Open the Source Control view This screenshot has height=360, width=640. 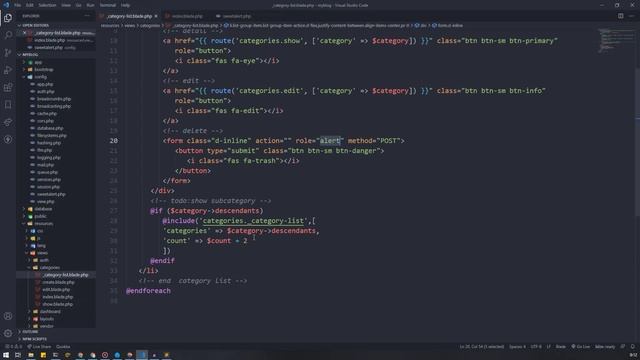(x=8, y=53)
